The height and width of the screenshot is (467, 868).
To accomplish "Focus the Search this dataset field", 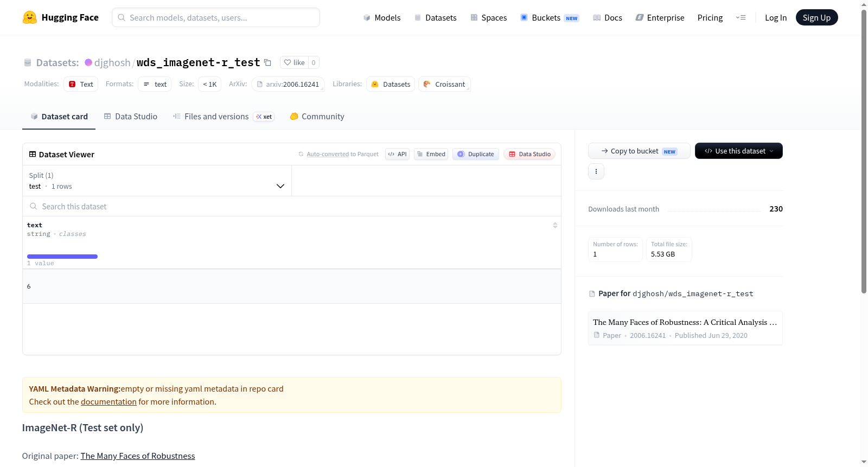I will pyautogui.click(x=292, y=206).
